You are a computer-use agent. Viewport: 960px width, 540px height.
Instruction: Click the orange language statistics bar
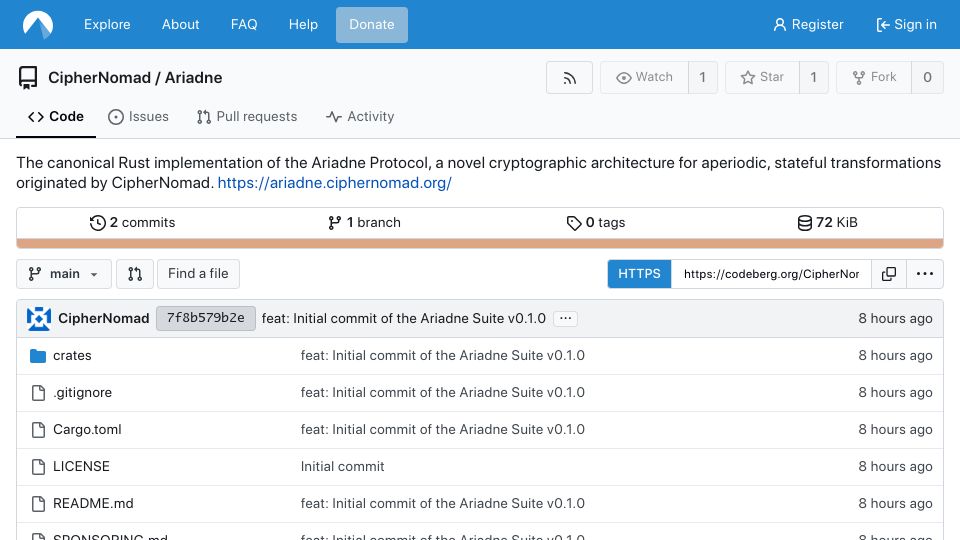tap(480, 244)
